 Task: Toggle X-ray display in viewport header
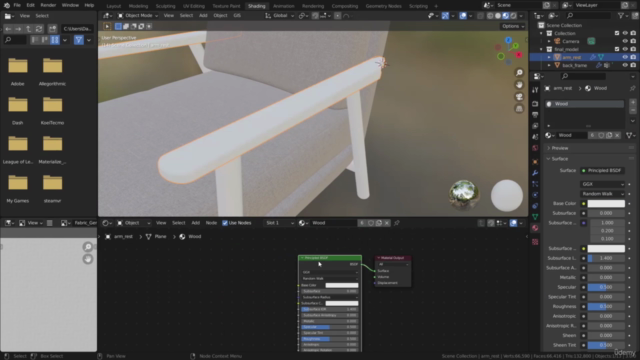tap(480, 16)
